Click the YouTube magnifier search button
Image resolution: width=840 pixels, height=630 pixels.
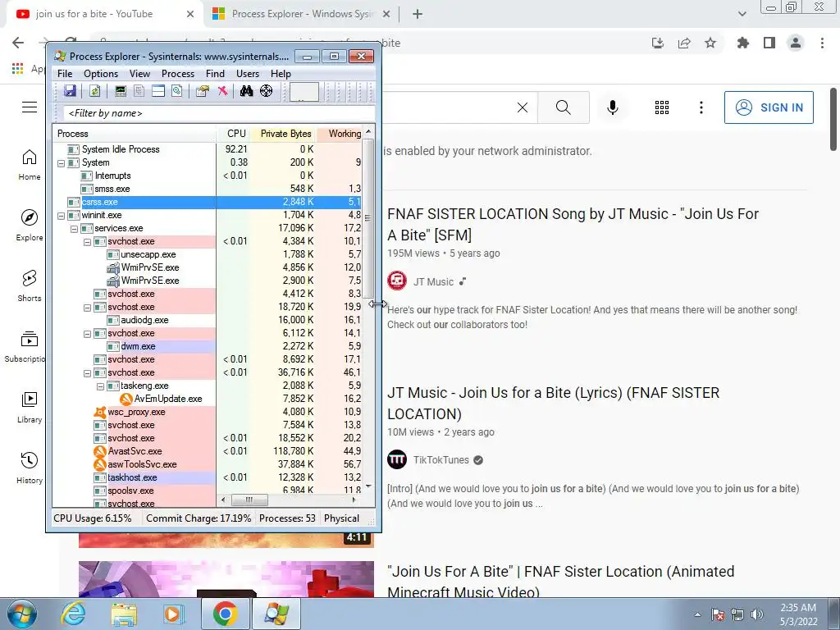click(x=563, y=107)
